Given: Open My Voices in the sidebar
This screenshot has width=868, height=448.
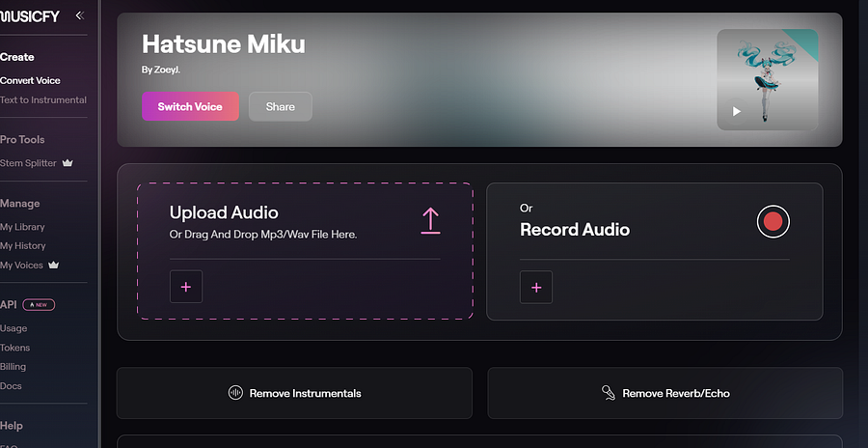Looking at the screenshot, I should [x=21, y=265].
